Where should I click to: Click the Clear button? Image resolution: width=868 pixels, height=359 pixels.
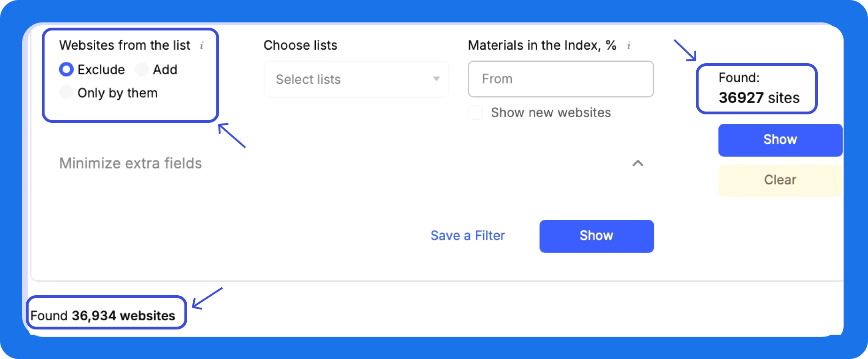780,180
